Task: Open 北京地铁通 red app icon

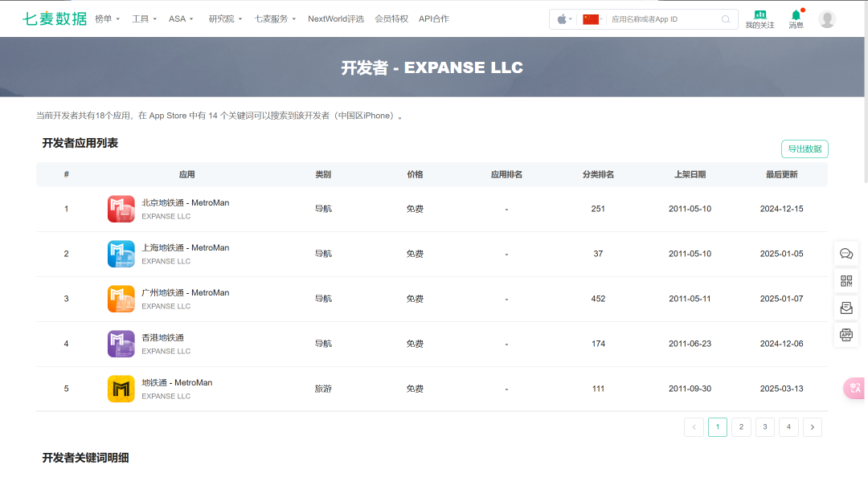Action: [x=121, y=209]
